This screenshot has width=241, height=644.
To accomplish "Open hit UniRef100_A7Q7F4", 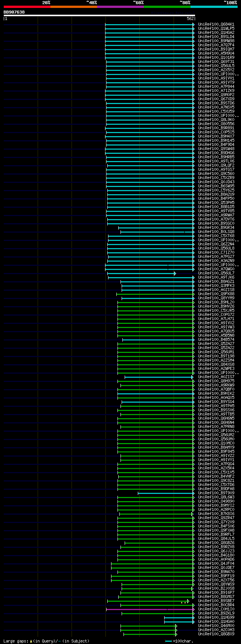I will [216, 45].
